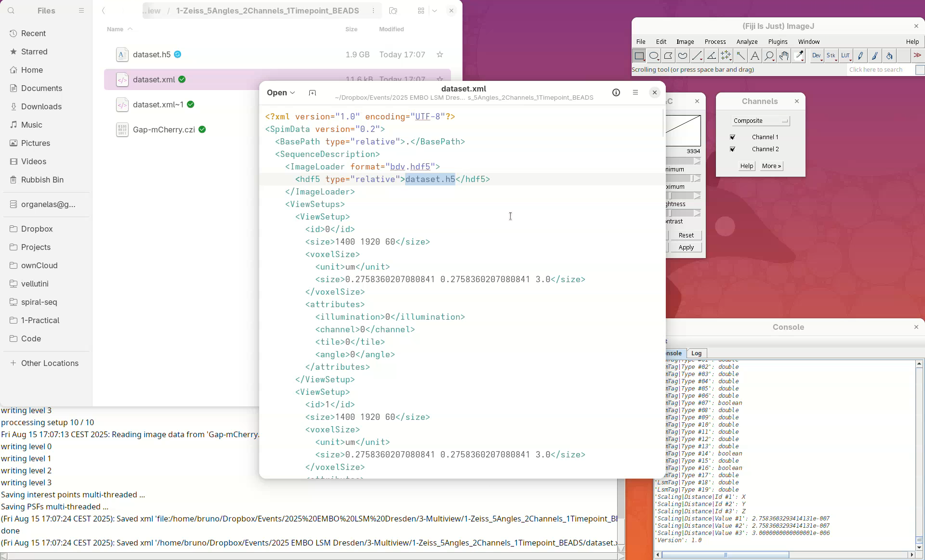
Task: Click the More » button in Channels
Action: (x=771, y=166)
